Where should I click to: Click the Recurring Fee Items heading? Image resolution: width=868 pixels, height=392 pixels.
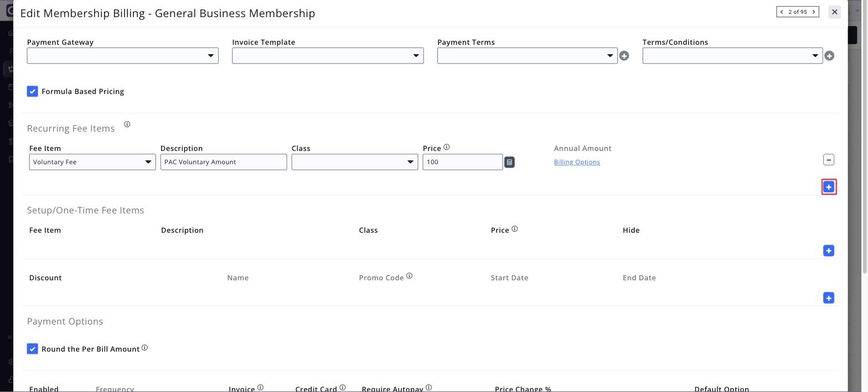(71, 128)
